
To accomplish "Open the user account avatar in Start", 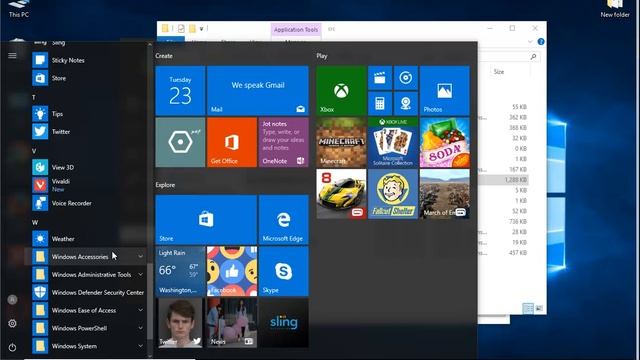I will pos(12,300).
